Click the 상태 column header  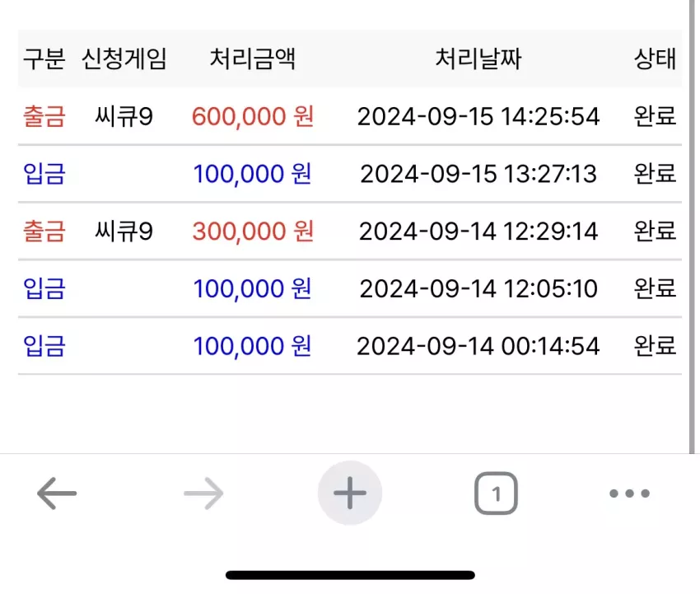[x=655, y=59]
